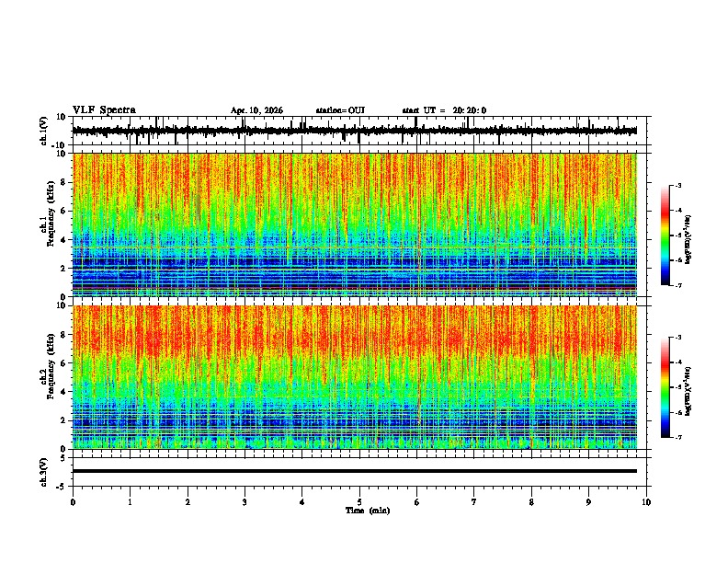Select the ch.1 colorbar log(PSD) unit label

(x=688, y=240)
